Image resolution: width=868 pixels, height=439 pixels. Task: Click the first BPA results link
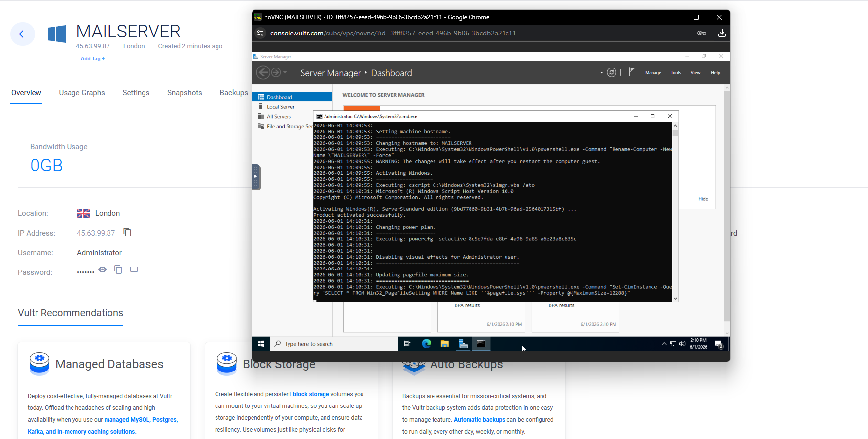tap(467, 305)
